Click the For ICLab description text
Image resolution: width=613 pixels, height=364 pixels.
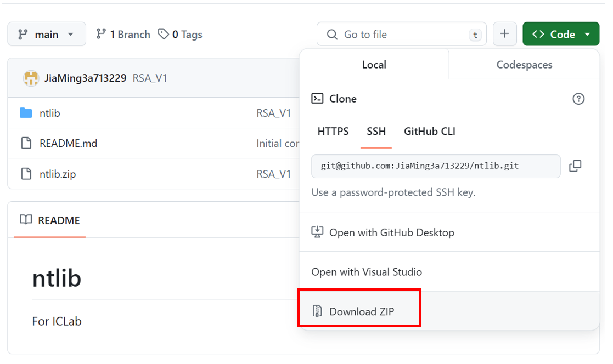57,321
